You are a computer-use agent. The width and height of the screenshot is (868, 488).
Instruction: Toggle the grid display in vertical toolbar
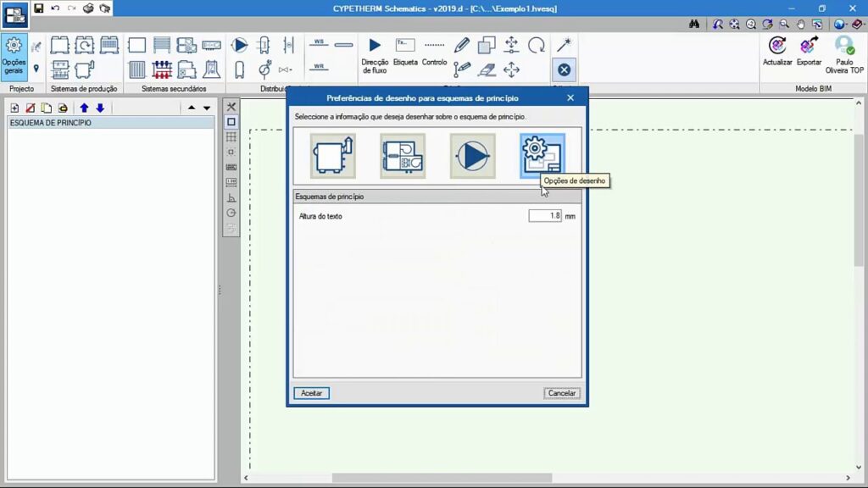point(231,137)
